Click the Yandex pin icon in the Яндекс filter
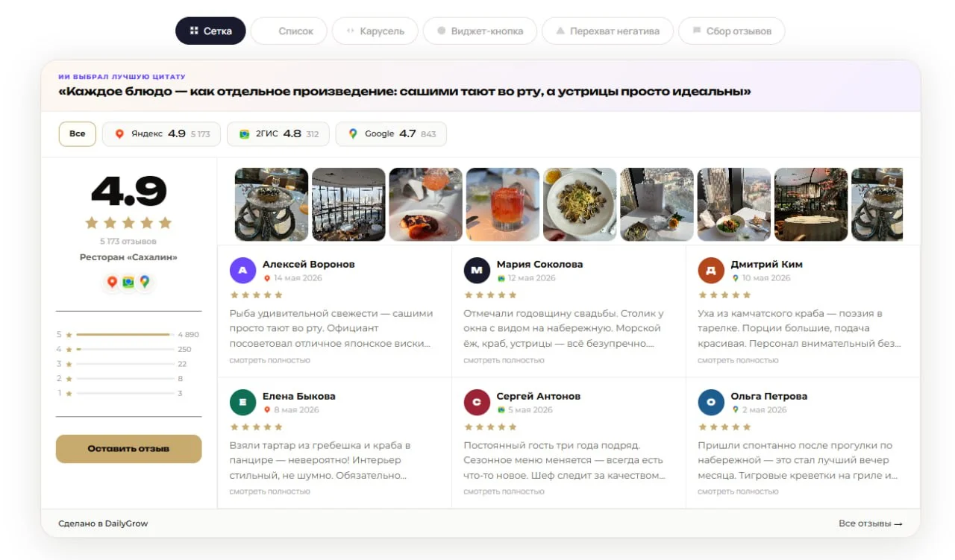 click(119, 133)
